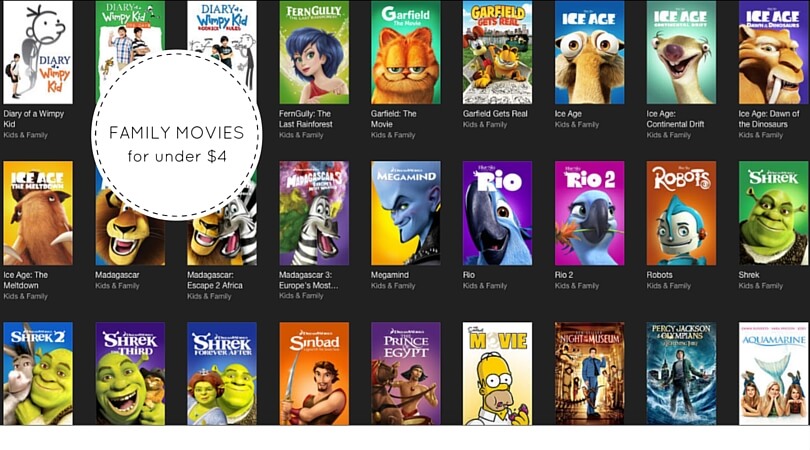Click the Madagascar 3 movie poster
Viewport: 810px width, 450px height.
[x=314, y=213]
